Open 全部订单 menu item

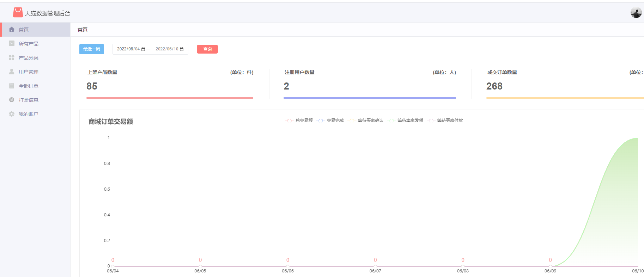click(35, 86)
